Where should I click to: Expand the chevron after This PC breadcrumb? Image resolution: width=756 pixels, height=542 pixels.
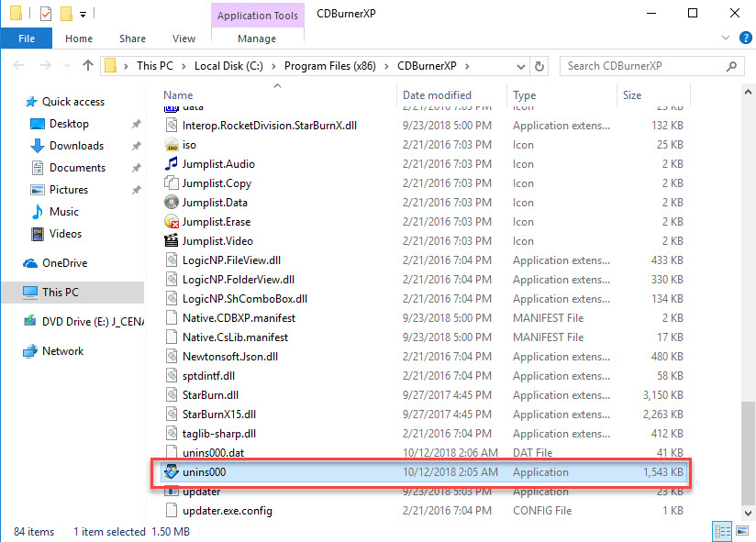183,66
